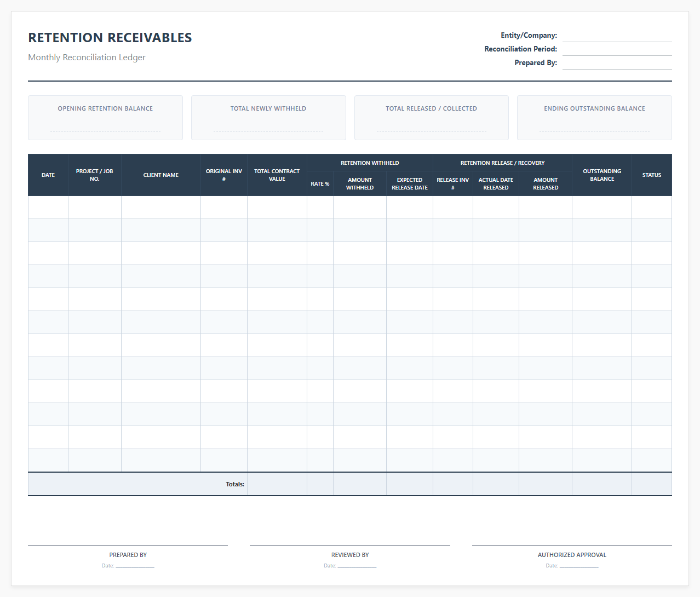This screenshot has width=700, height=597.
Task: Click the Actual Date Released column header
Action: pyautogui.click(x=496, y=184)
